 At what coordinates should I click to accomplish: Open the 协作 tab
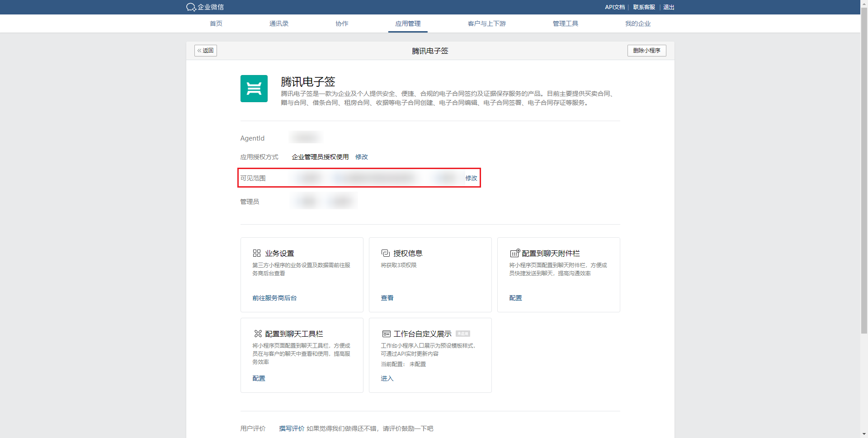point(342,24)
